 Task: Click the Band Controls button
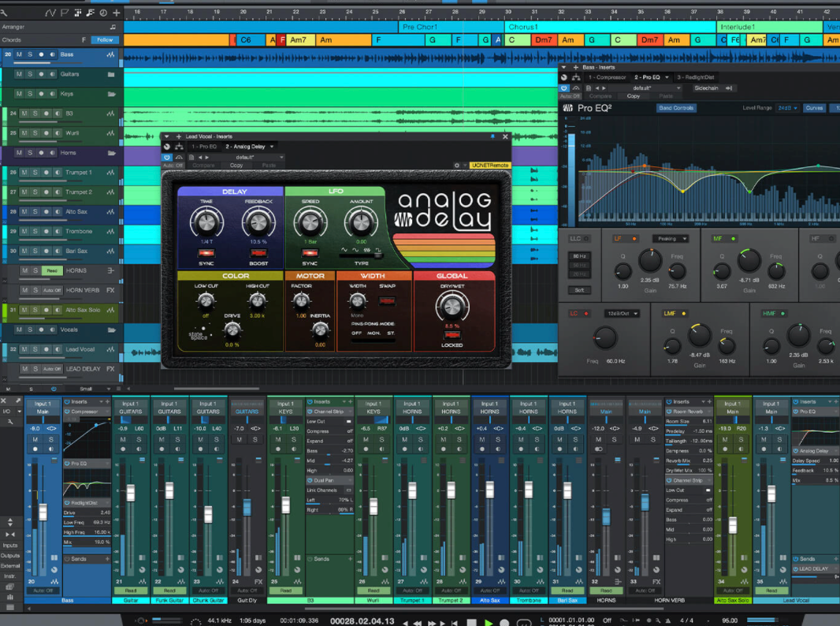(675, 108)
